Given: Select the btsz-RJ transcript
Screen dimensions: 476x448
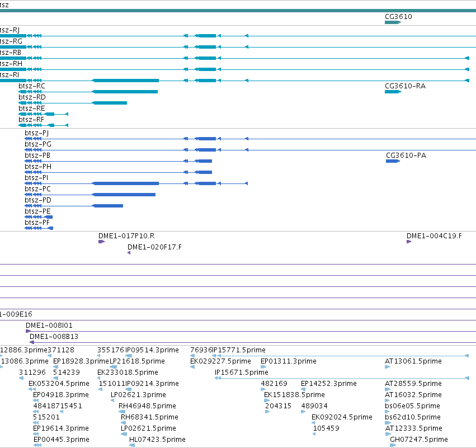Looking at the screenshot, I should pos(10,30).
